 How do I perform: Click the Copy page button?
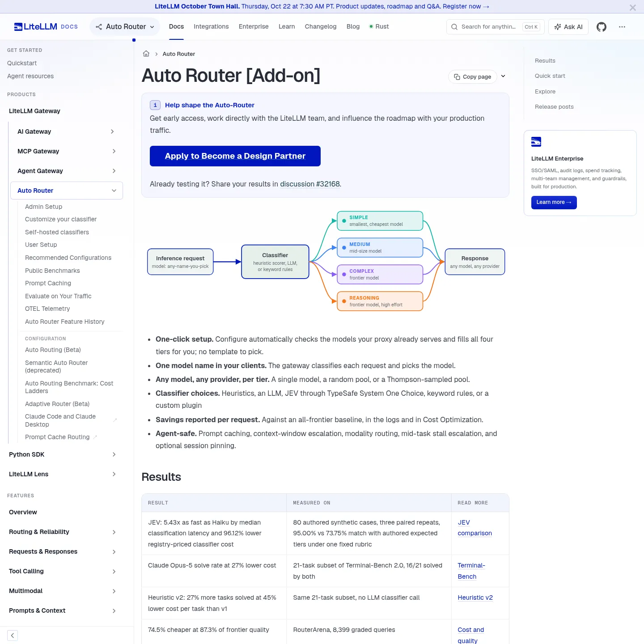tap(473, 76)
